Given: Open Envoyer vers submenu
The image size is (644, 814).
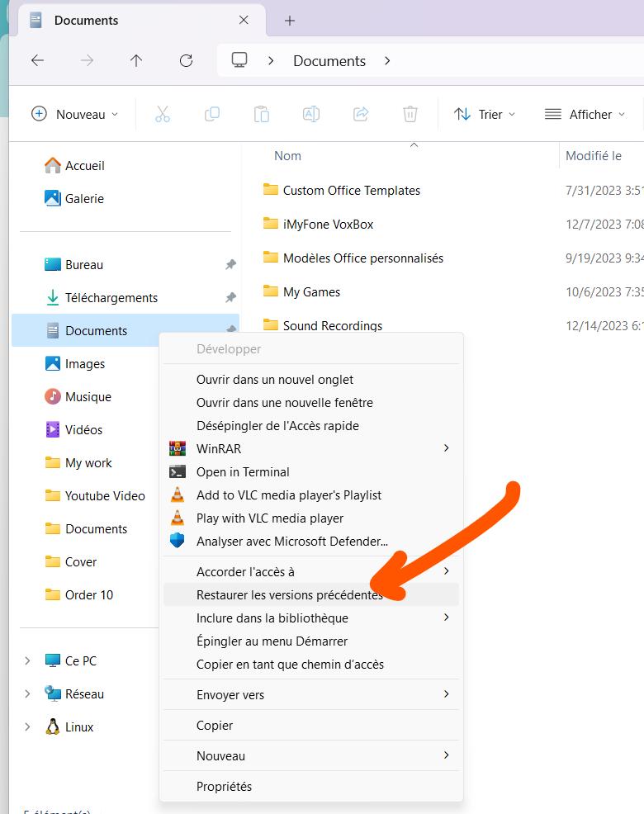Looking at the screenshot, I should tap(311, 695).
